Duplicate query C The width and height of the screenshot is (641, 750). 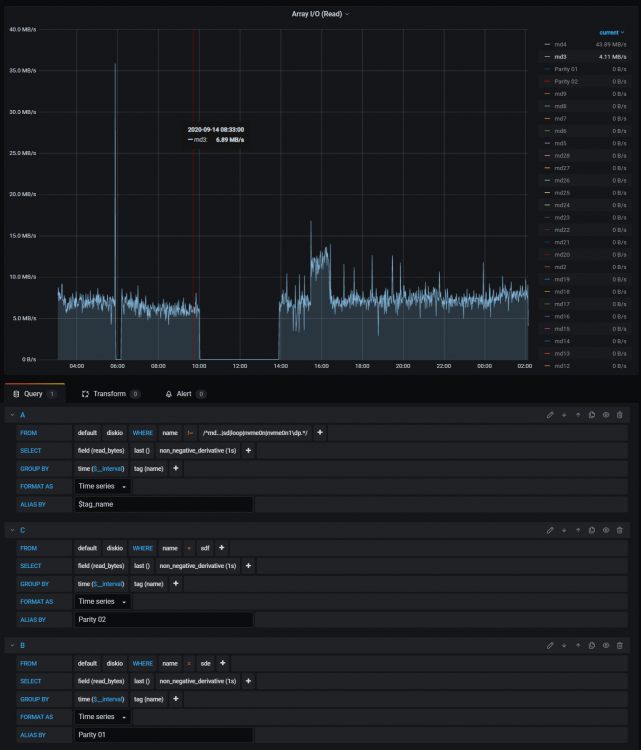[592, 530]
